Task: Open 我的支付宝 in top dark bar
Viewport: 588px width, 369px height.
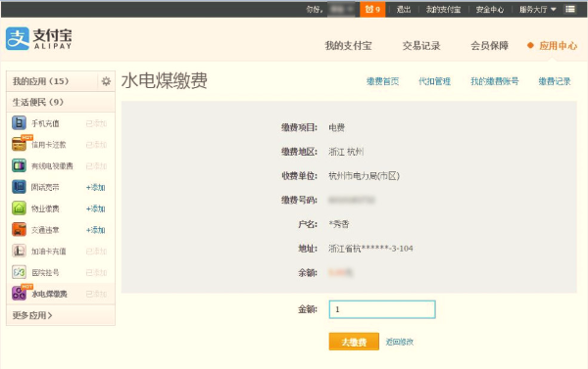Action: coord(443,10)
